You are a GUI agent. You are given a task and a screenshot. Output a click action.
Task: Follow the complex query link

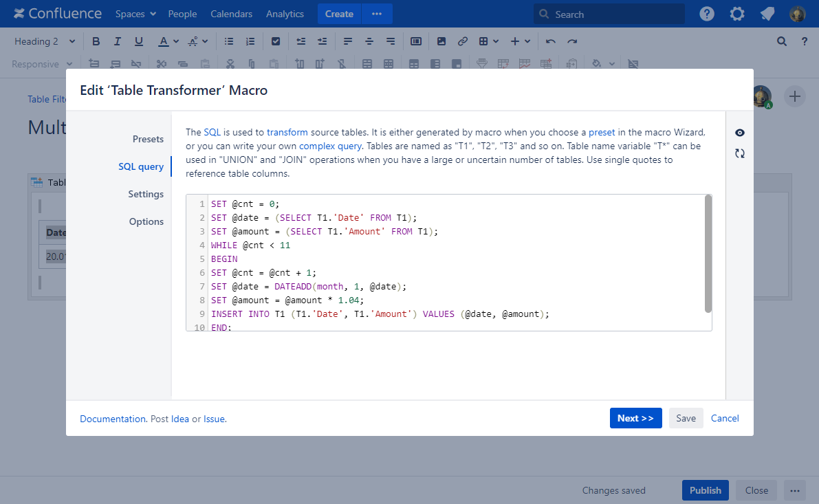pyautogui.click(x=330, y=146)
